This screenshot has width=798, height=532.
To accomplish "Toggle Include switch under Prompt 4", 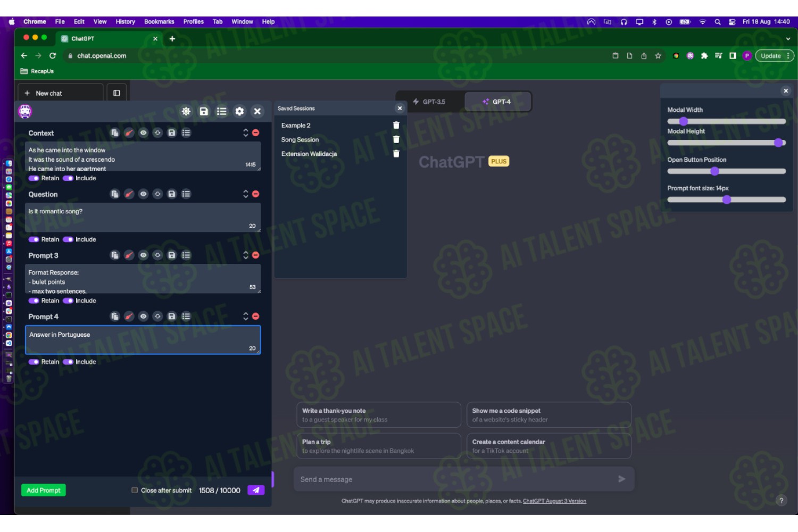I will [x=68, y=362].
